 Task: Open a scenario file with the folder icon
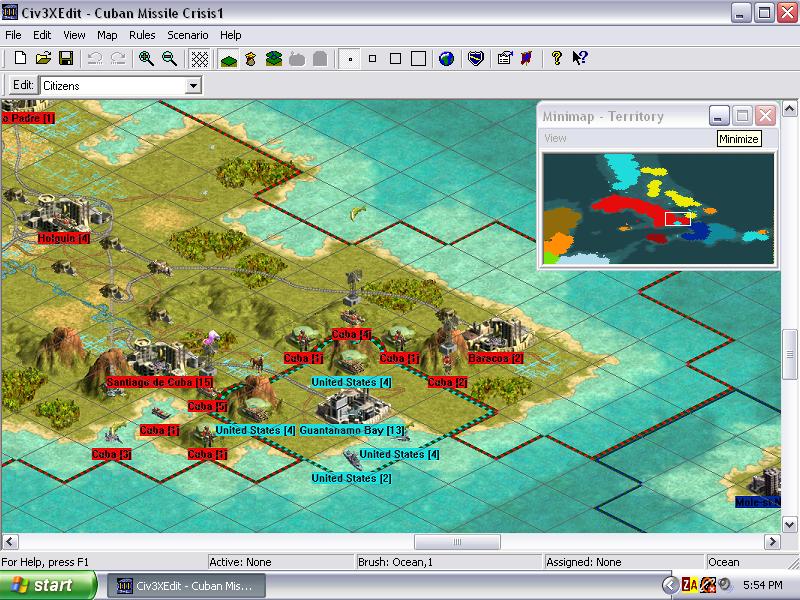pos(43,59)
